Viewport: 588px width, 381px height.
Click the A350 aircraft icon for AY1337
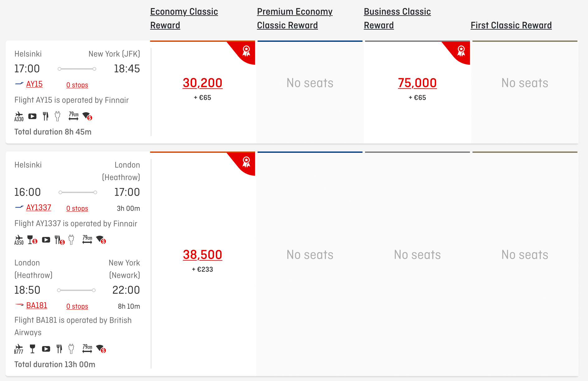(19, 240)
